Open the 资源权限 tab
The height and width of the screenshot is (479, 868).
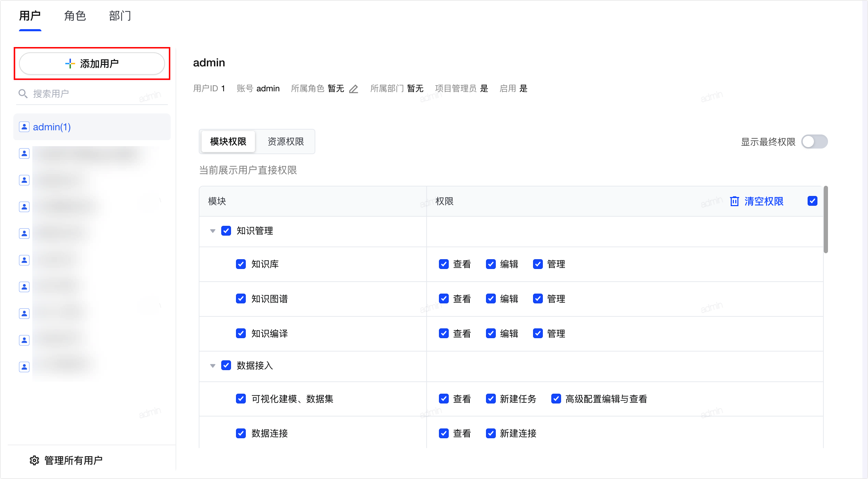pyautogui.click(x=285, y=142)
